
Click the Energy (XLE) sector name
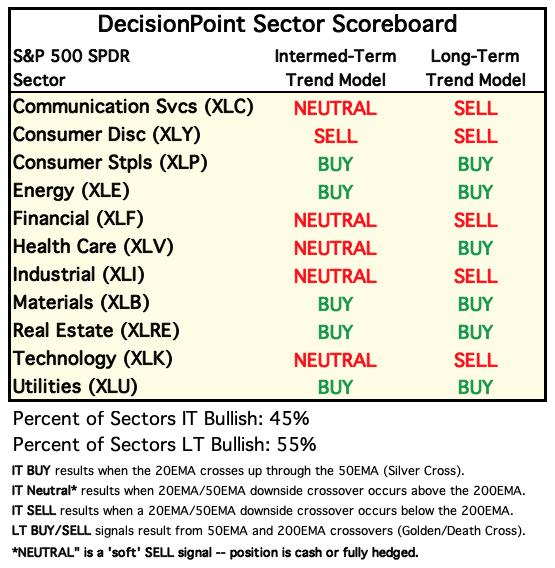tap(71, 191)
